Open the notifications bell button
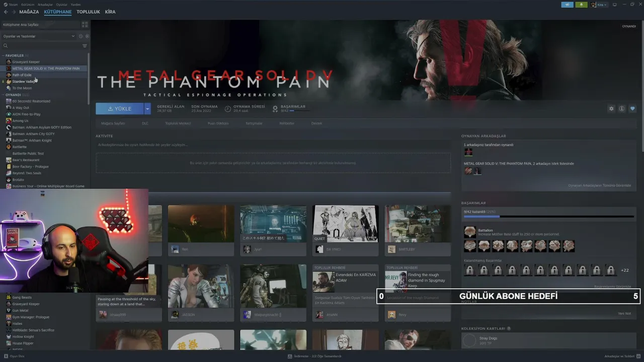 pyautogui.click(x=582, y=5)
